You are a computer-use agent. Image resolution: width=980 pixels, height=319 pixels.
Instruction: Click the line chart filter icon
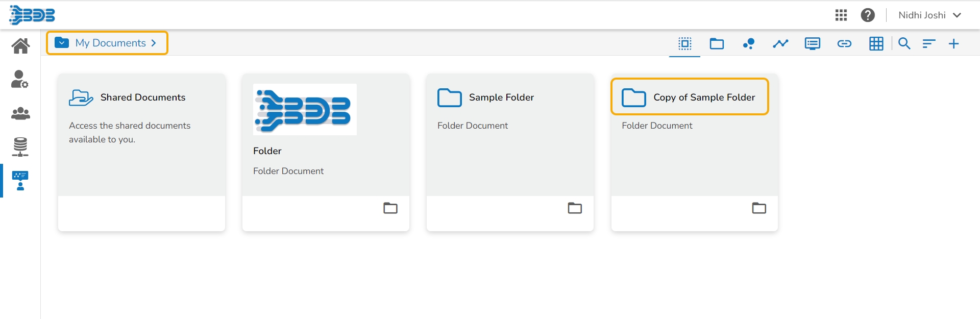[x=780, y=44]
